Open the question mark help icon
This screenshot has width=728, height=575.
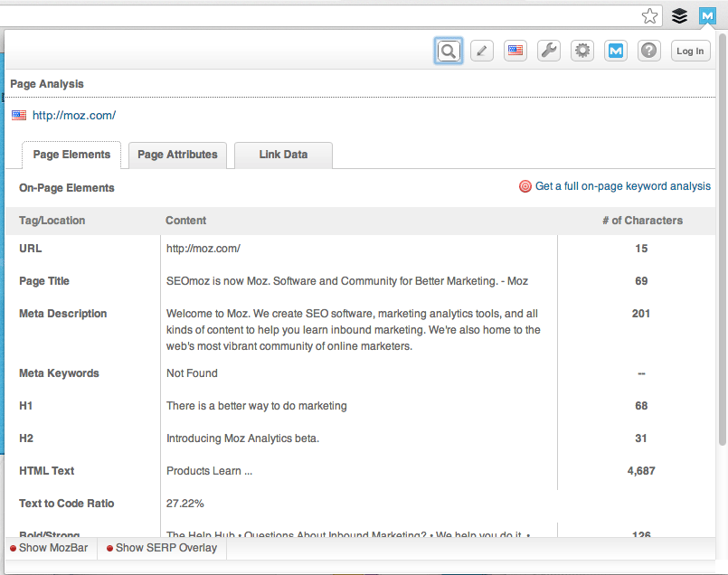click(x=649, y=51)
